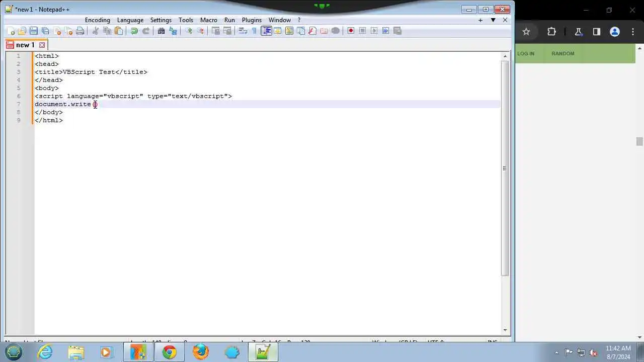Screen dimensions: 644x362
Task: Add a new tab with plus button
Action: point(480,20)
